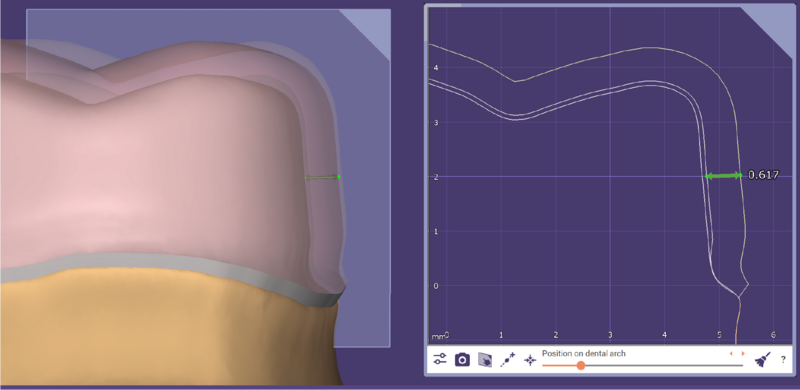Image resolution: width=800 pixels, height=390 pixels.
Task: Clear measurements with the broom icon
Action: (x=762, y=360)
